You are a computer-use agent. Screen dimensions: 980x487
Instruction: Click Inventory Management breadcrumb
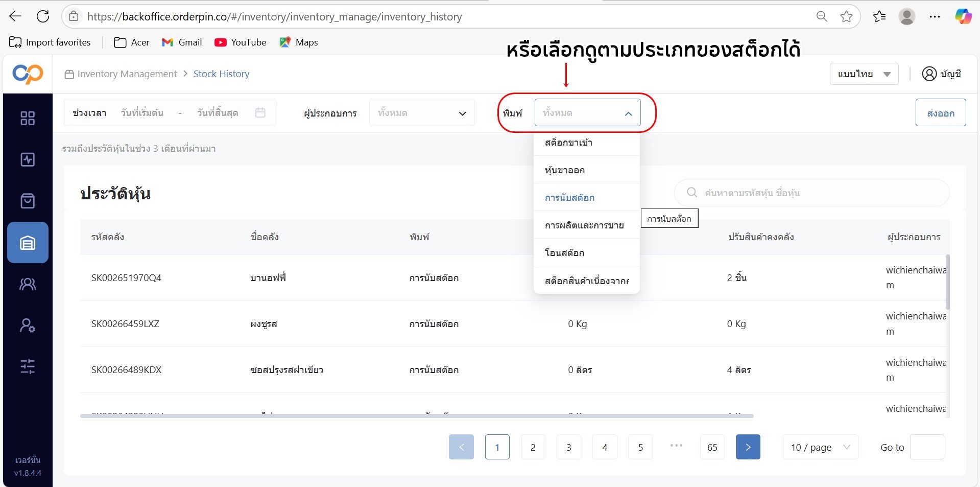point(127,74)
